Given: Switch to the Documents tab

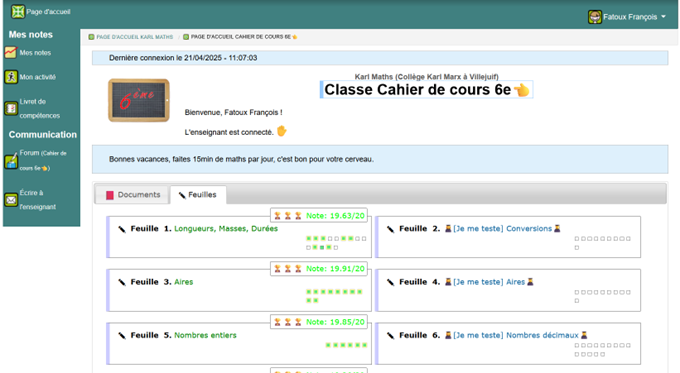Looking at the screenshot, I should tap(133, 195).
